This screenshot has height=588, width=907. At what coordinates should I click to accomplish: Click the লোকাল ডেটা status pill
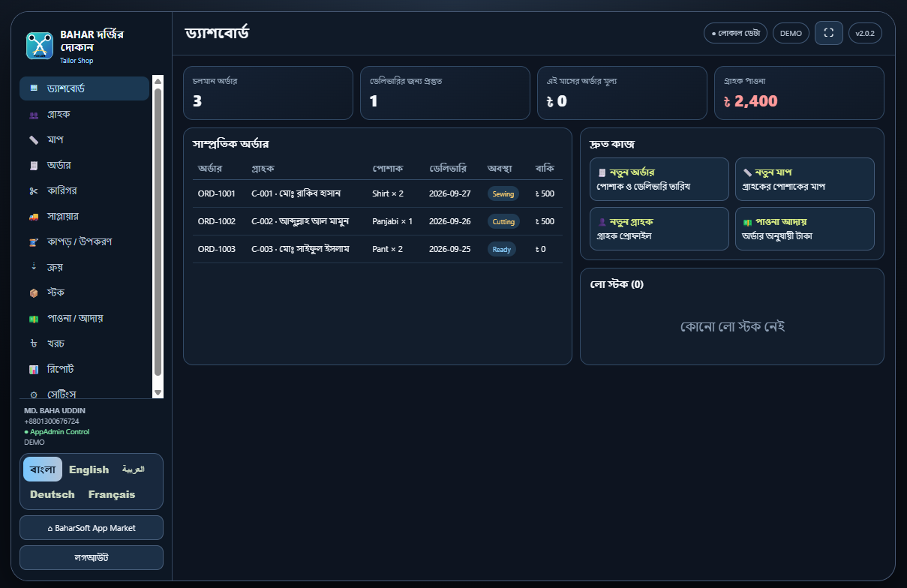(735, 33)
